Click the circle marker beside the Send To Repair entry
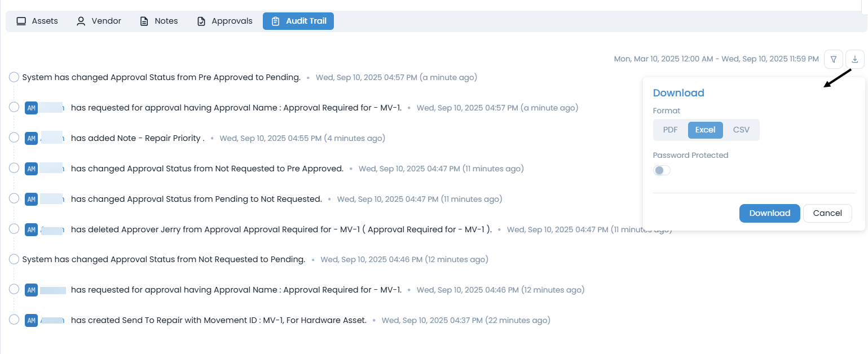This screenshot has height=354, width=868. (14, 320)
